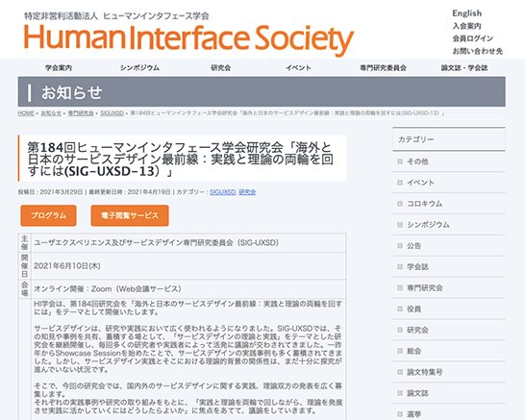Open the 学会案内 navigation menu
Screen dimensions: 525x420
click(59, 68)
